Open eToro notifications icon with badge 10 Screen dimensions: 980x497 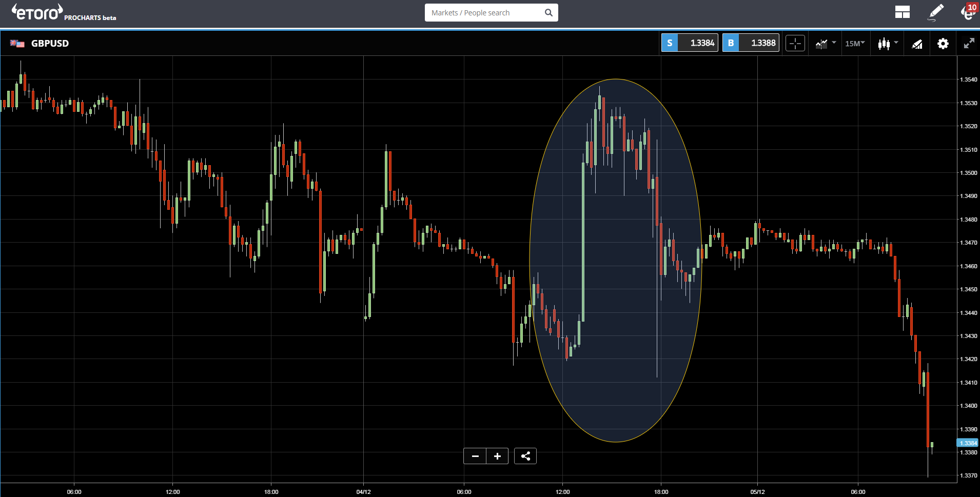[x=969, y=11]
